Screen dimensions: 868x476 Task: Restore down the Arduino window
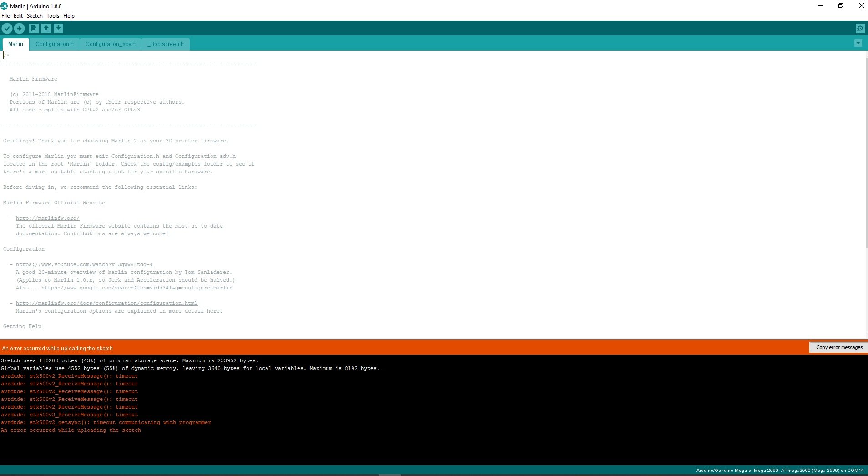(x=841, y=6)
